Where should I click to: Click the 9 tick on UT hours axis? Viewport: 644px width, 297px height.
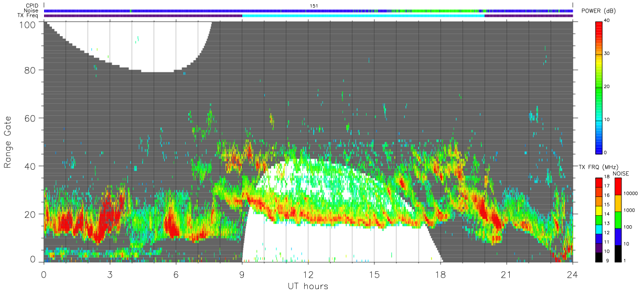tap(242, 274)
